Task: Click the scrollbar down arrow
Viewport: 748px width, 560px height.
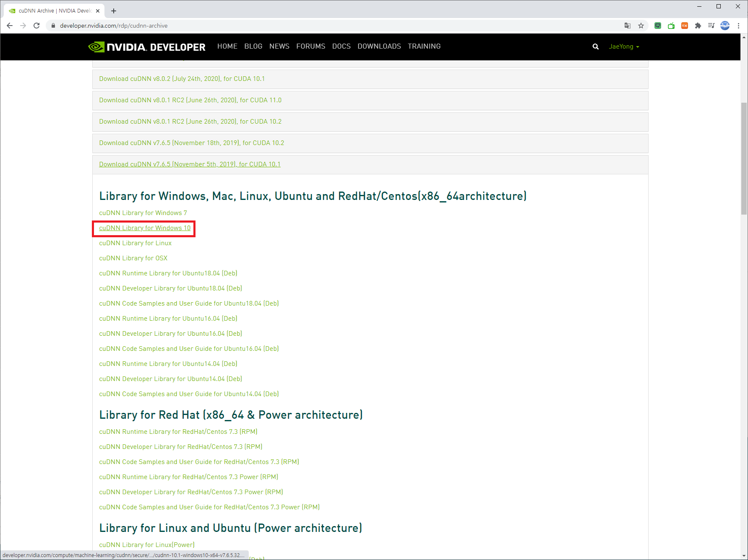Action: pos(744,556)
